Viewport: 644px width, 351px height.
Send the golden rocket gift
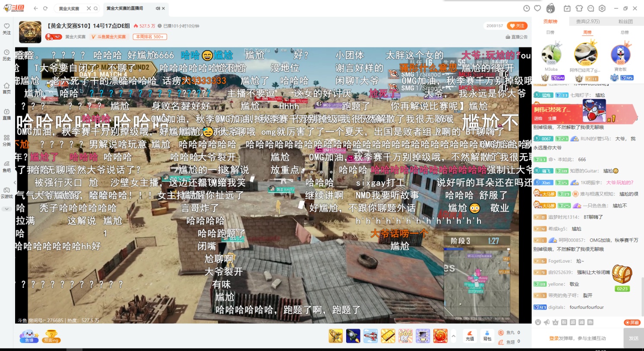(x=336, y=335)
